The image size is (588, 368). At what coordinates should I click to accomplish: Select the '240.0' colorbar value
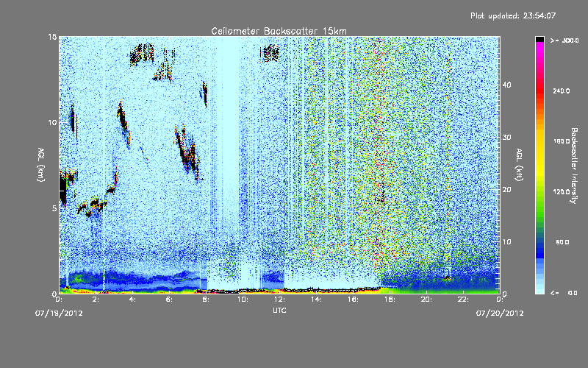click(561, 91)
